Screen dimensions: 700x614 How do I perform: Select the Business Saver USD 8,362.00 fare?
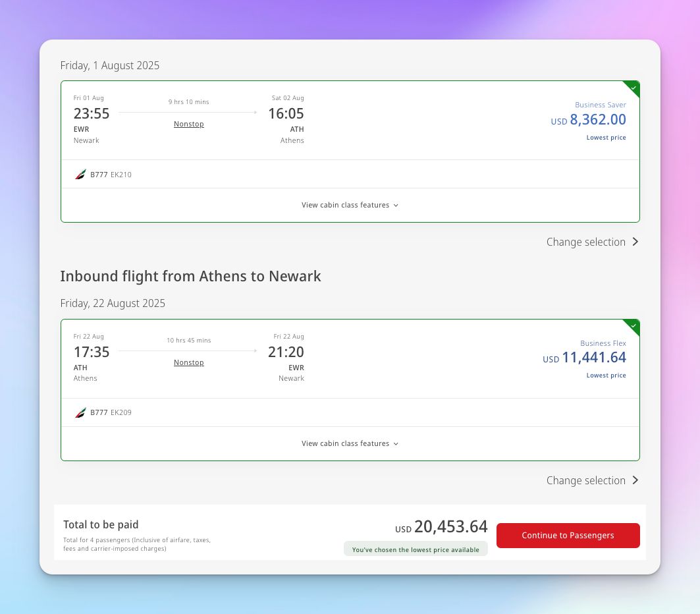(588, 120)
